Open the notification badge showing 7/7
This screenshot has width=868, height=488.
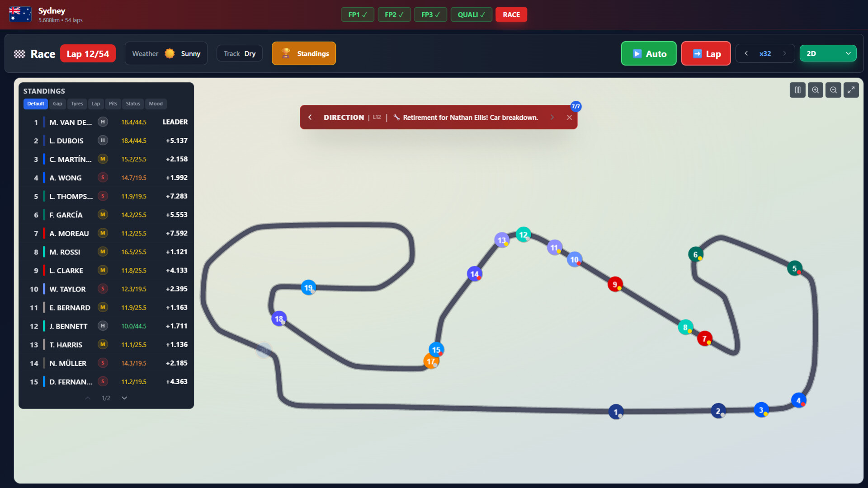pos(576,107)
